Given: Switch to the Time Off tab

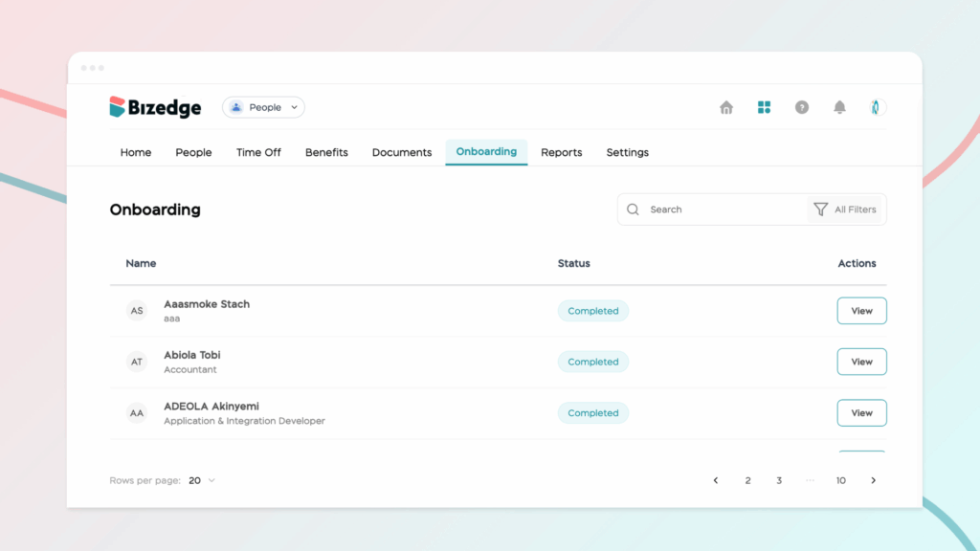Looking at the screenshot, I should tap(258, 152).
